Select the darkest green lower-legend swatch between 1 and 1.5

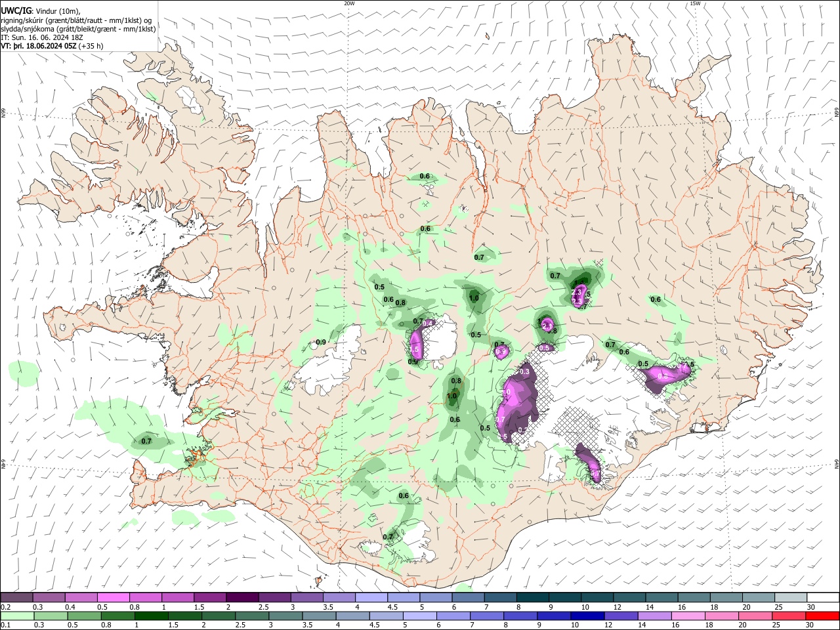152,616
